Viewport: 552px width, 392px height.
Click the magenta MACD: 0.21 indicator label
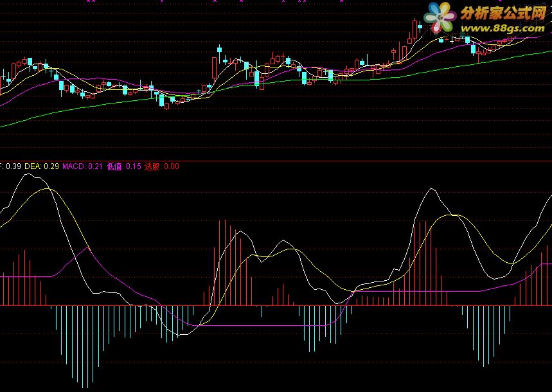coord(82,166)
